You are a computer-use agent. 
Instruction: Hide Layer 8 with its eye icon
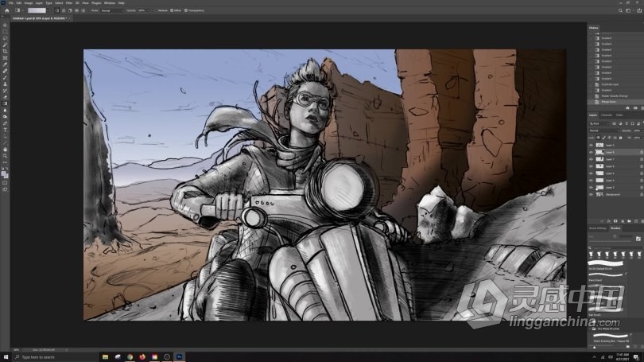pos(591,152)
